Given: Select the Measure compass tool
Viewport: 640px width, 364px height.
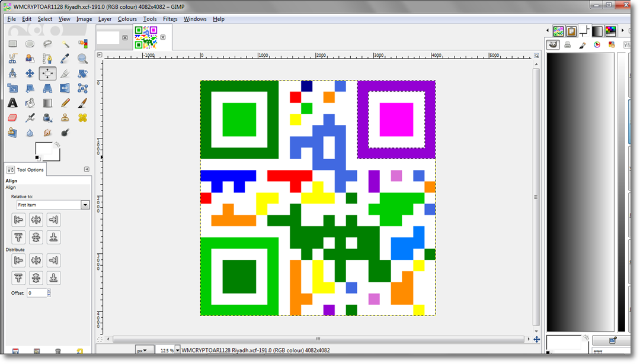Looking at the screenshot, I should coord(12,73).
